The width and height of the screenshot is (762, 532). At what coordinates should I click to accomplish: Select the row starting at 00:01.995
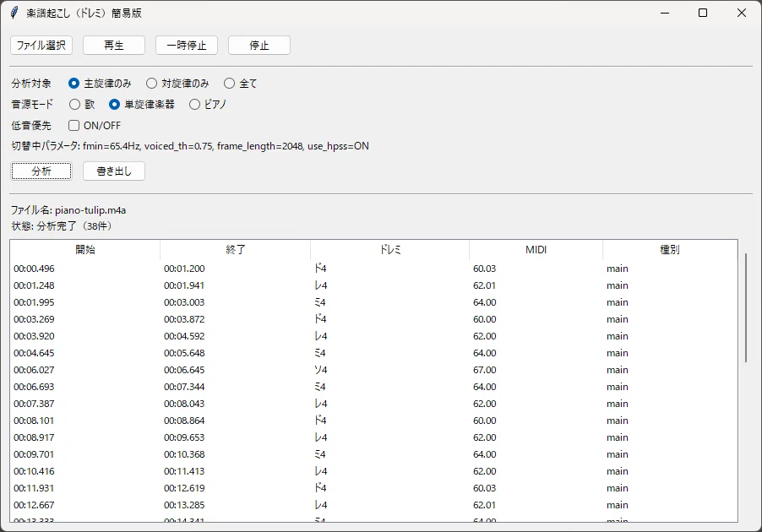(373, 302)
